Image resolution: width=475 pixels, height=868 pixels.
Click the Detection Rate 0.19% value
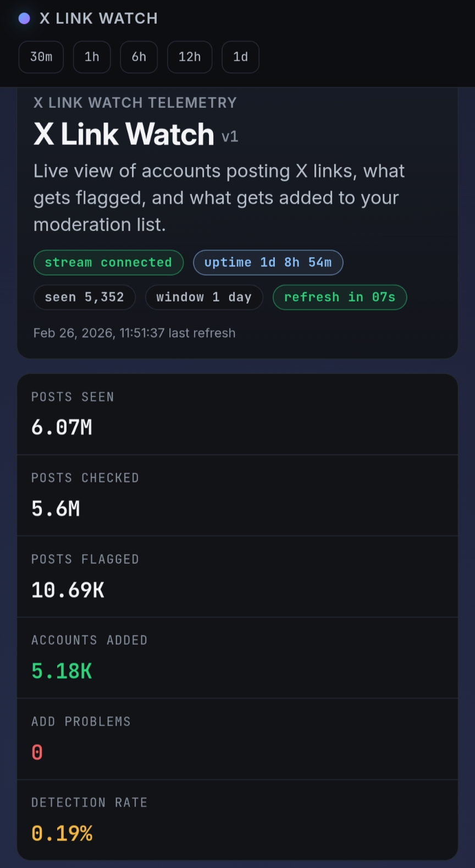click(62, 834)
